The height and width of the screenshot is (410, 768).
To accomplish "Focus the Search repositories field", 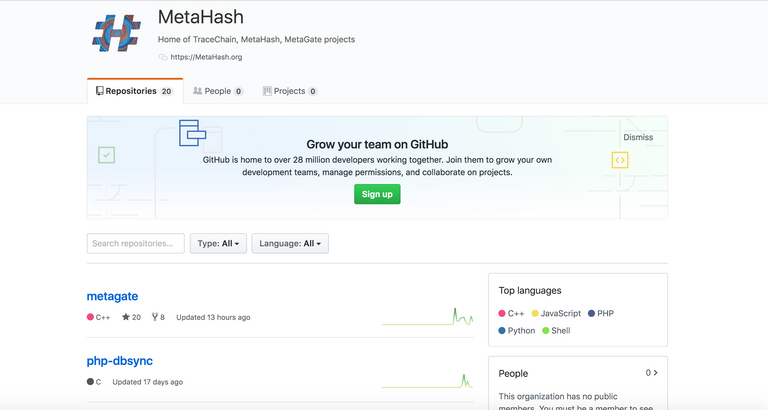I will point(136,243).
